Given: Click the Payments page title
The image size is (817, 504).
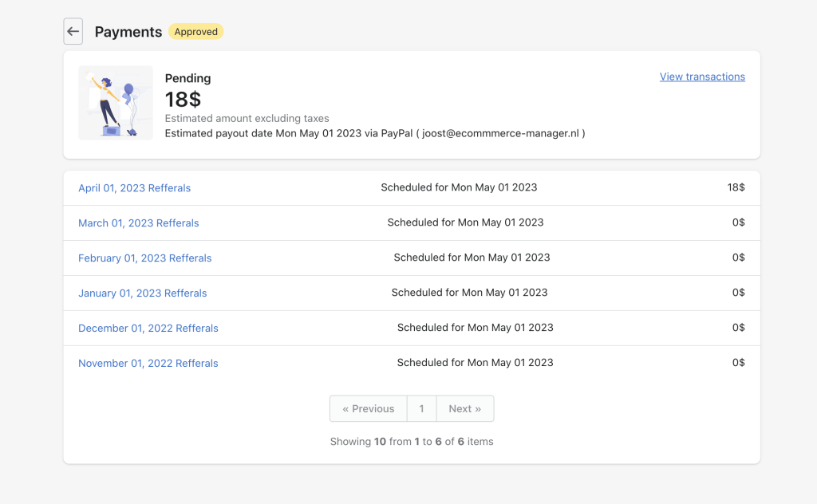Looking at the screenshot, I should (128, 32).
